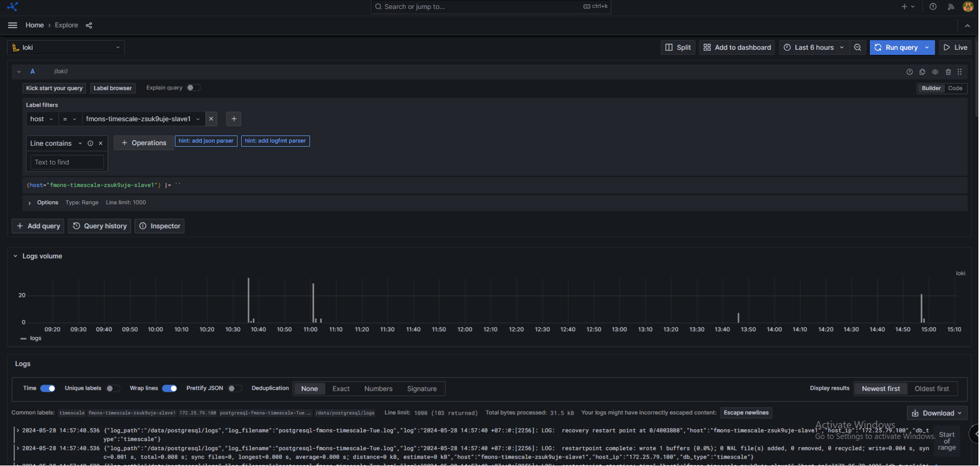
Task: Open the host label dropdown
Action: [x=42, y=119]
